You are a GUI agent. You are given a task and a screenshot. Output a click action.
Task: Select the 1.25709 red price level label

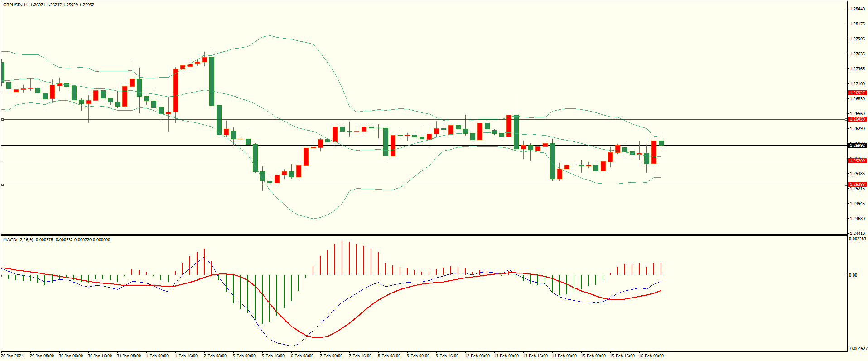pyautogui.click(x=857, y=161)
